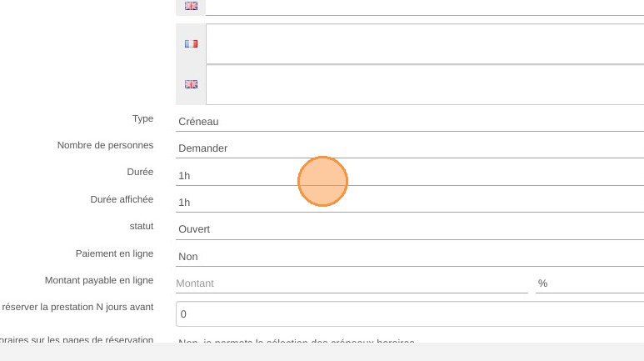Click the English text area below French
This screenshot has height=361, width=644.
425,85
